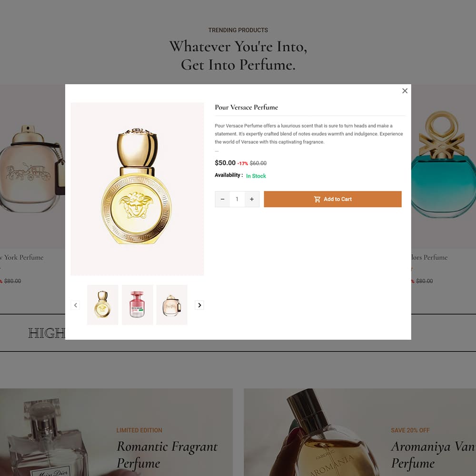Viewport: 476px width, 476px height.
Task: Increase quantity with plus button
Action: (252, 199)
